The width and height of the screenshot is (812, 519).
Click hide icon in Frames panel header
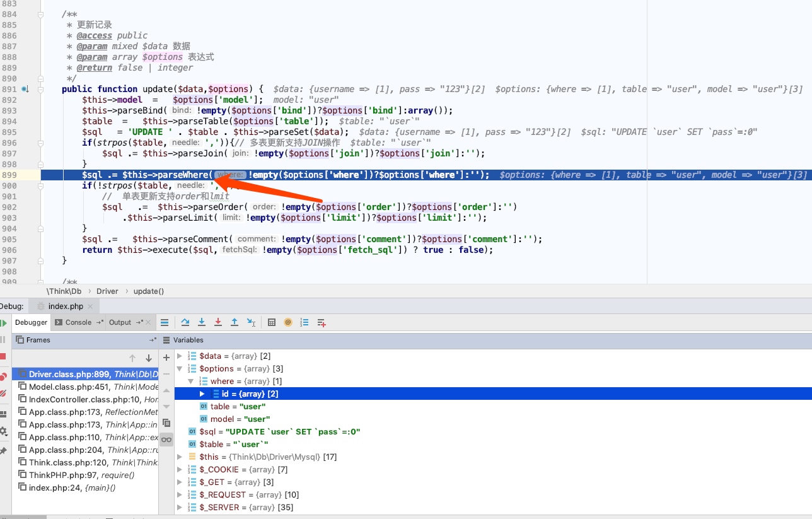[153, 340]
